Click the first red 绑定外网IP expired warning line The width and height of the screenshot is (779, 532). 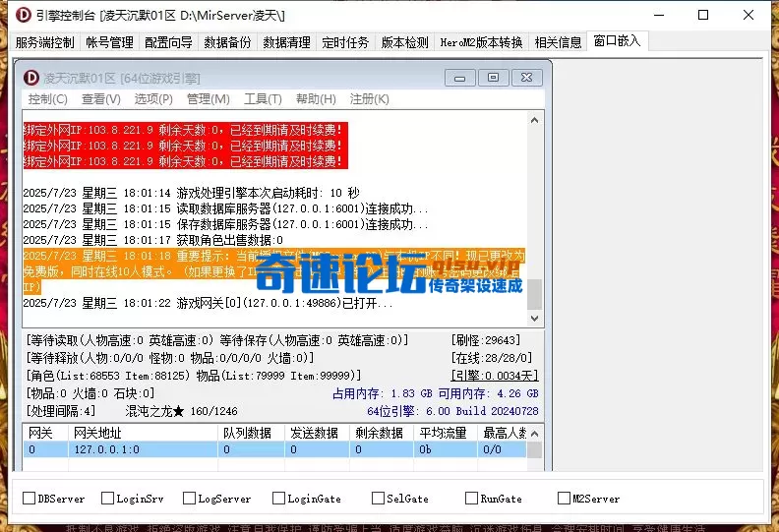tap(185, 130)
